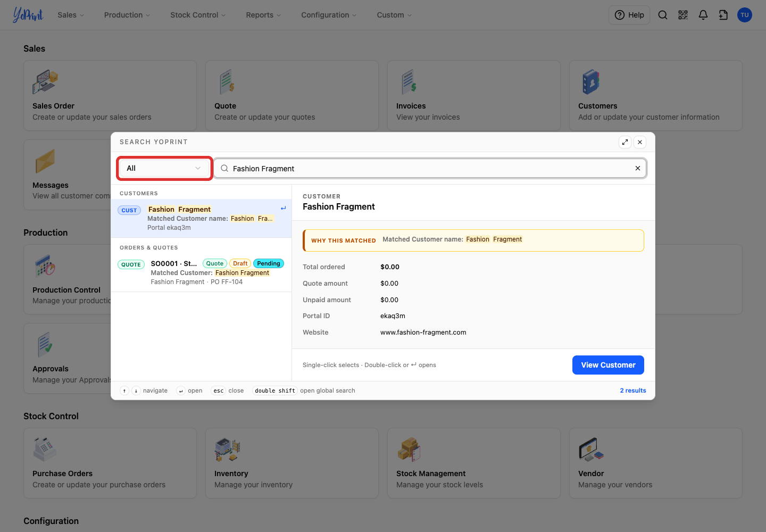This screenshot has width=766, height=532.
Task: Open the Custom menu
Action: 394,15
